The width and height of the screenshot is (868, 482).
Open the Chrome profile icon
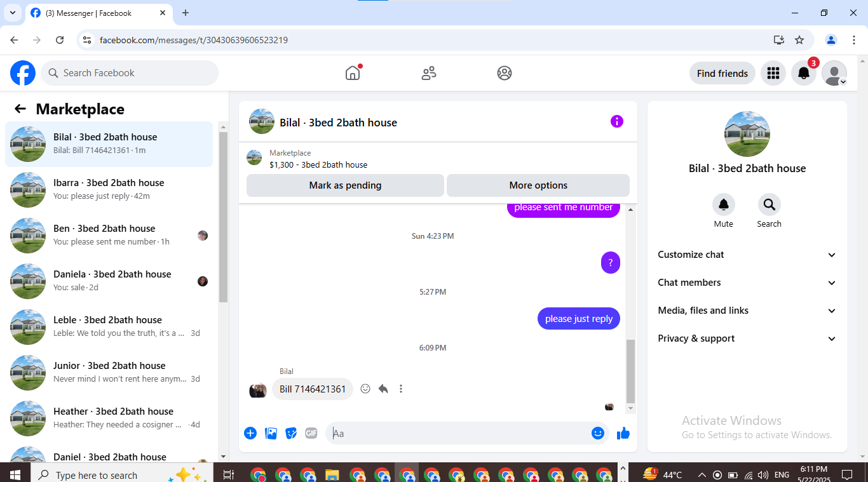(831, 40)
